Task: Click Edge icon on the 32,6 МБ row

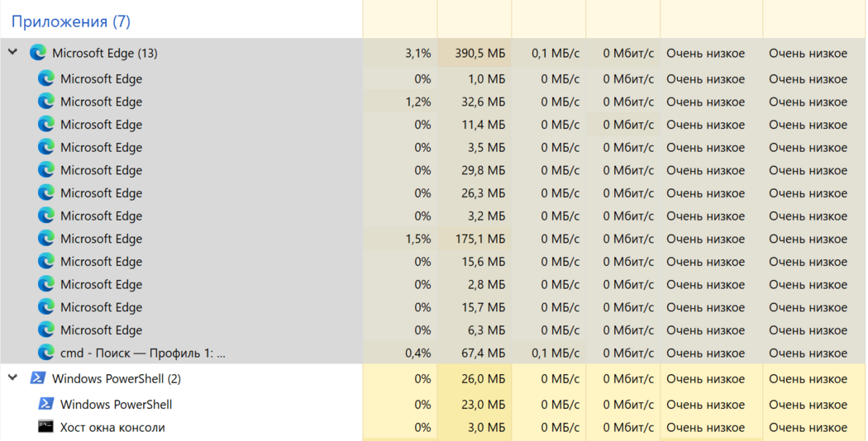Action: coord(46,102)
